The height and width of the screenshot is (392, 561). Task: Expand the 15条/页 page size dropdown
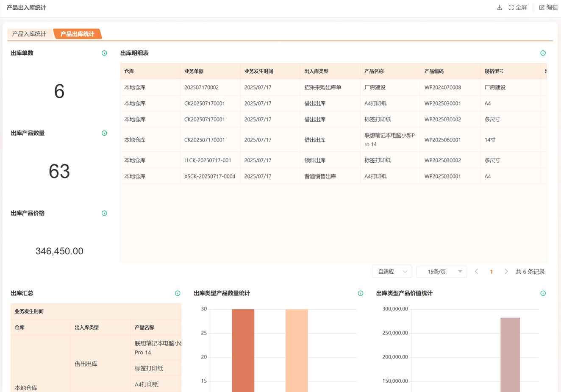[x=442, y=272]
